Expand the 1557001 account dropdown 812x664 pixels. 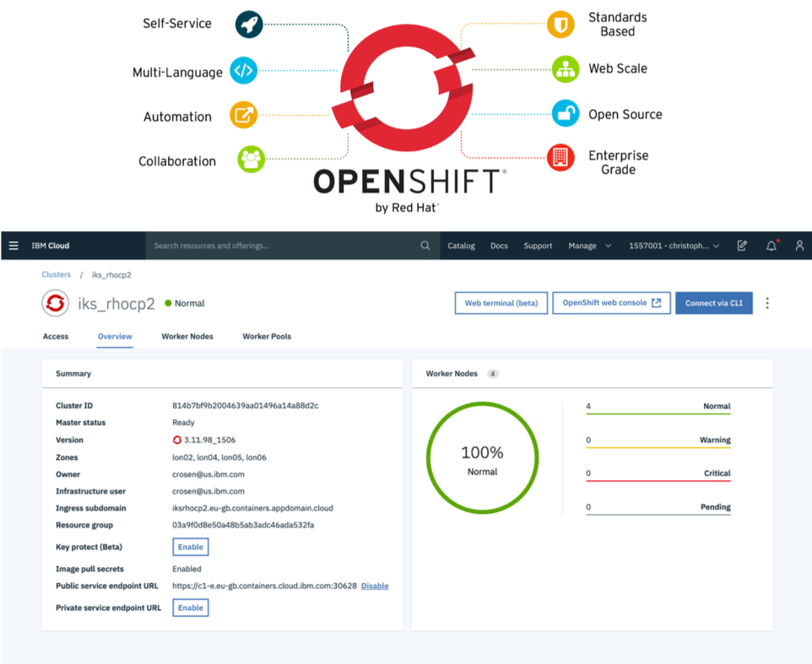click(x=674, y=246)
